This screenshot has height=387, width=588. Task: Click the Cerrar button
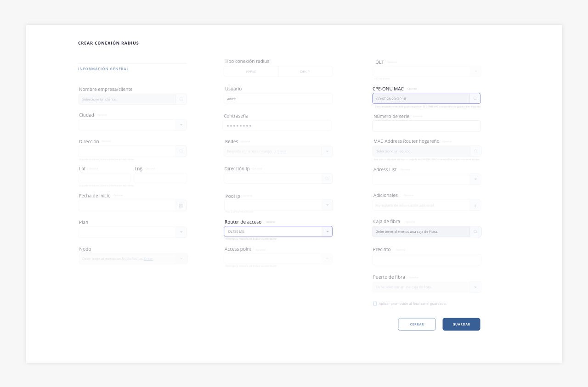tap(417, 324)
